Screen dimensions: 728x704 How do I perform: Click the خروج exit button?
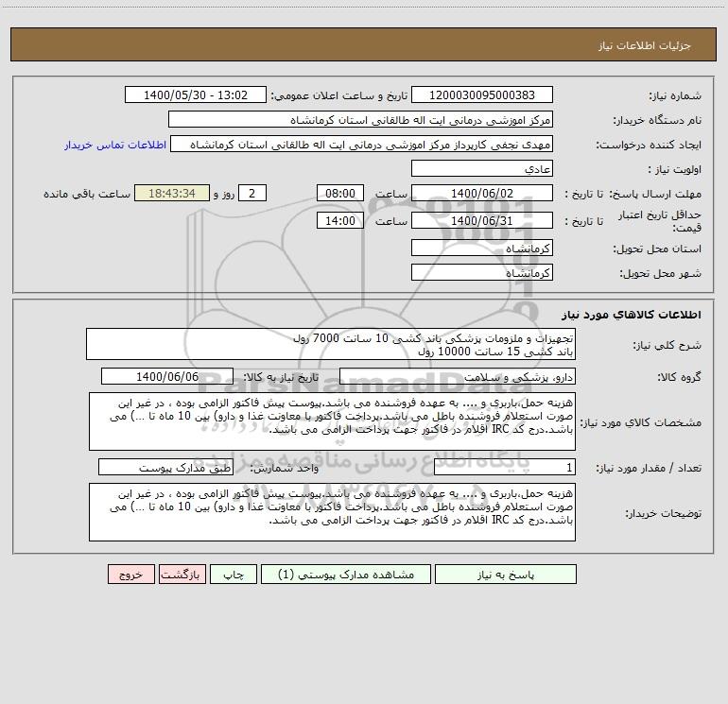[130, 574]
